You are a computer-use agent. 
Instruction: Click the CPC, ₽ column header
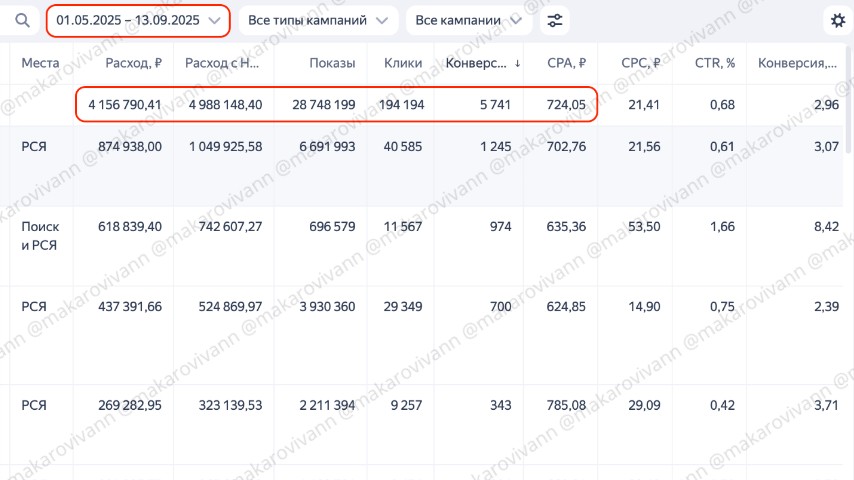641,63
